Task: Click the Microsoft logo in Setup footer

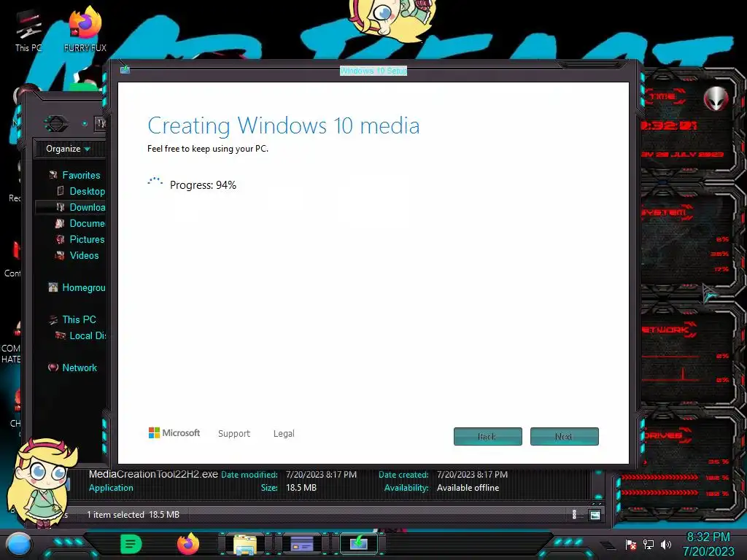Action: 174,433
